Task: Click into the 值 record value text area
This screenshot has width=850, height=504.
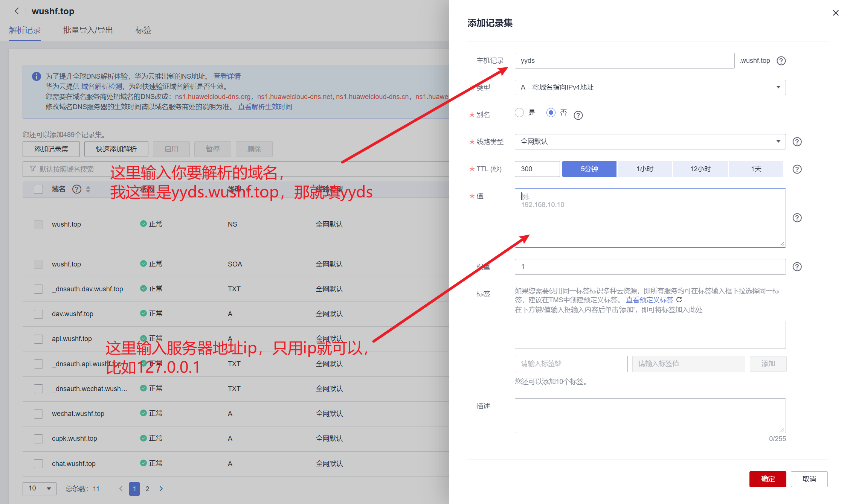Action: [x=650, y=218]
